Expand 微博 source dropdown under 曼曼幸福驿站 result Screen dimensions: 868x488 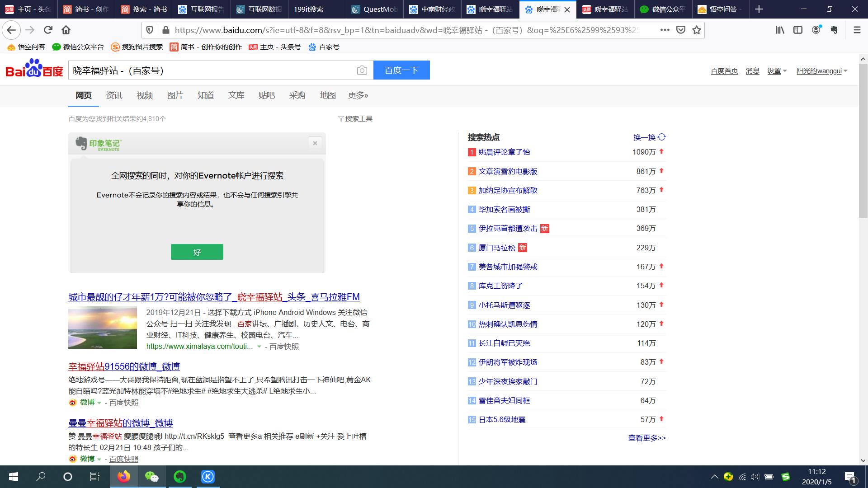[99, 459]
